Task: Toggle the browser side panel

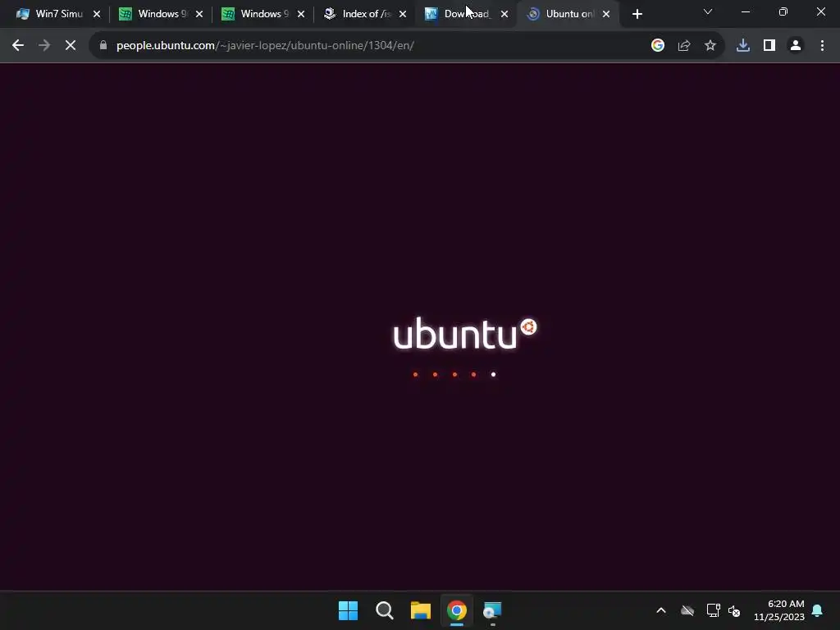Action: click(769, 46)
